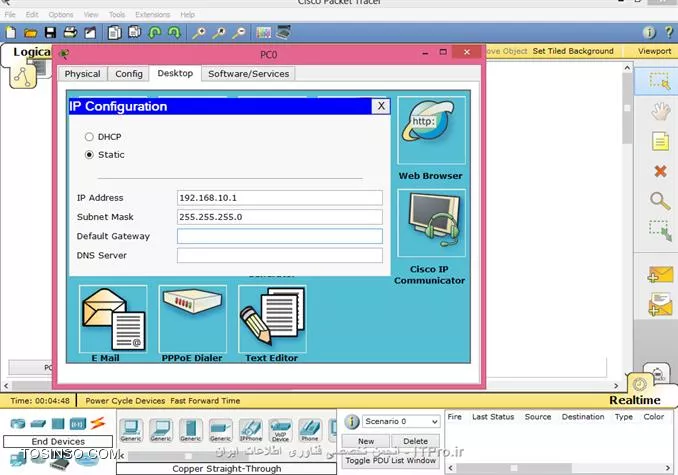Image resolution: width=678 pixels, height=475 pixels.
Task: Save the project using floppy disk icon
Action: coord(51,33)
